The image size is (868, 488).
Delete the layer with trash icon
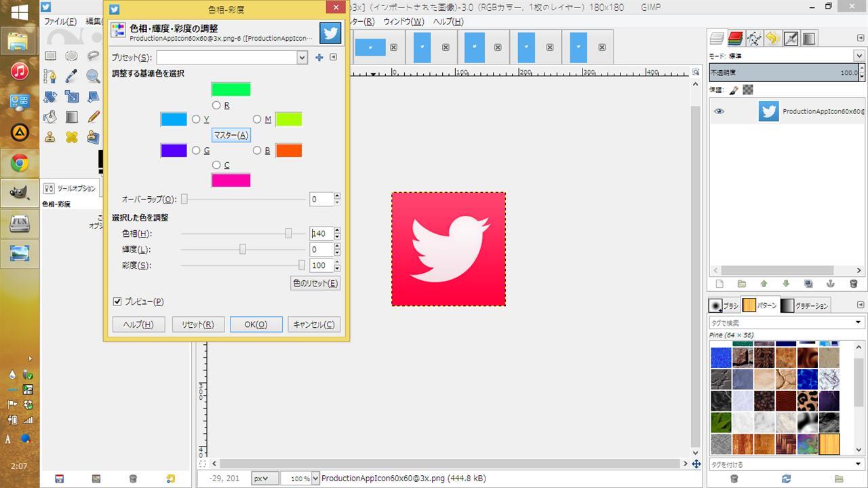(x=853, y=284)
